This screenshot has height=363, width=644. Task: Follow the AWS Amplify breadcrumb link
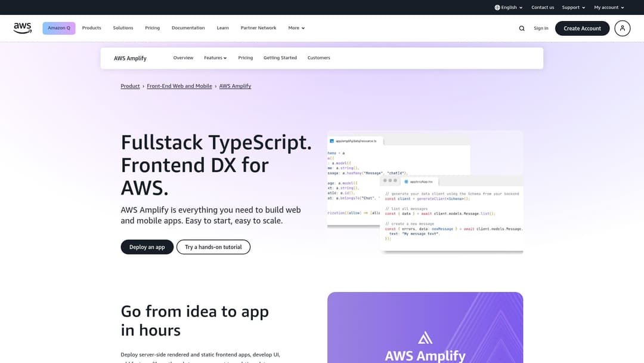(x=235, y=86)
